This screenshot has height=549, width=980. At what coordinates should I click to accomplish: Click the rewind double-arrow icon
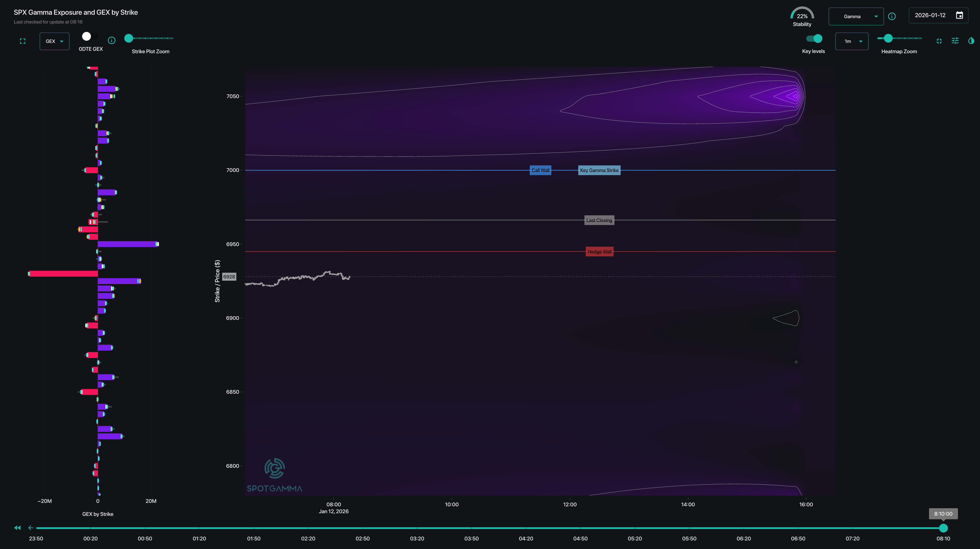[17, 528]
